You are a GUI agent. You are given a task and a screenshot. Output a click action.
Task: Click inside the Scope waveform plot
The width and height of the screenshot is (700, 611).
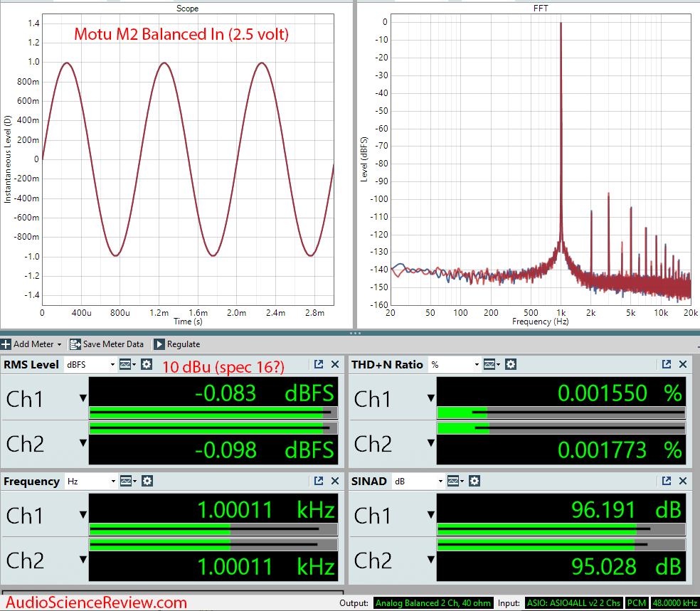(188, 159)
